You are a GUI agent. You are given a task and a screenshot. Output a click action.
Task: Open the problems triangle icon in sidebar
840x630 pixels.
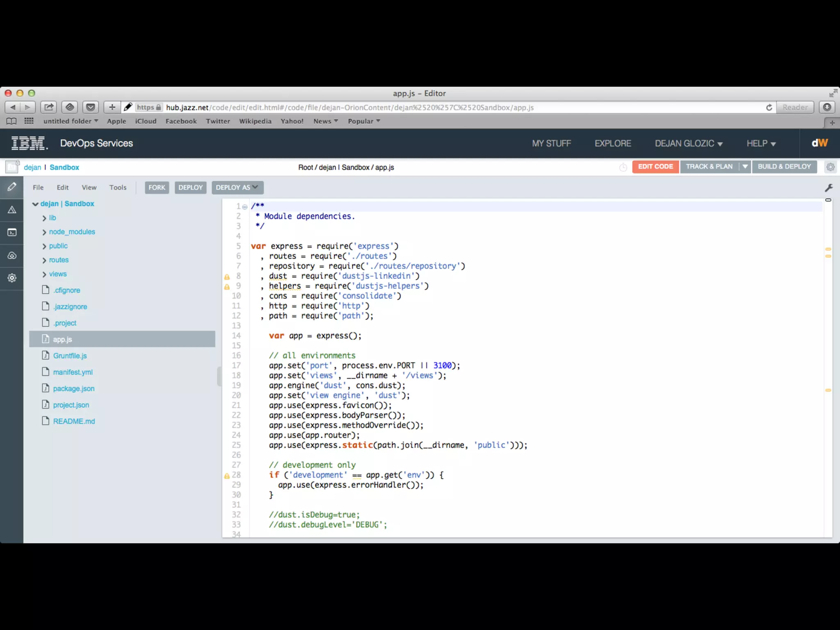12,210
